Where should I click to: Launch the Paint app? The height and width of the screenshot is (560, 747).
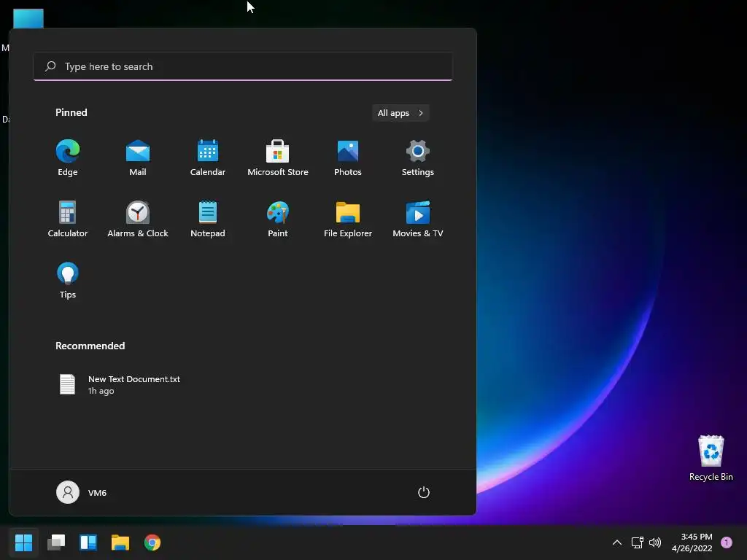point(278,219)
